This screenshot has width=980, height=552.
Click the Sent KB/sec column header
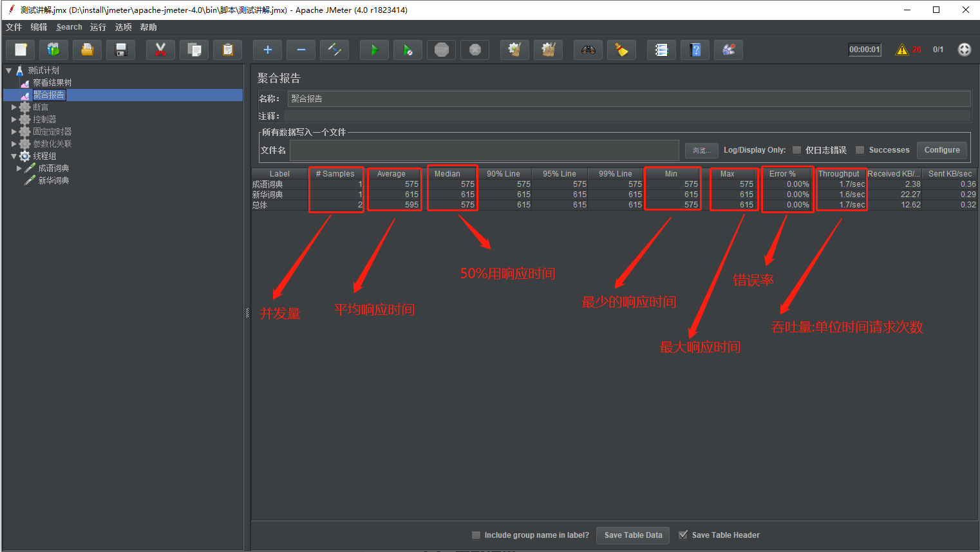click(950, 174)
